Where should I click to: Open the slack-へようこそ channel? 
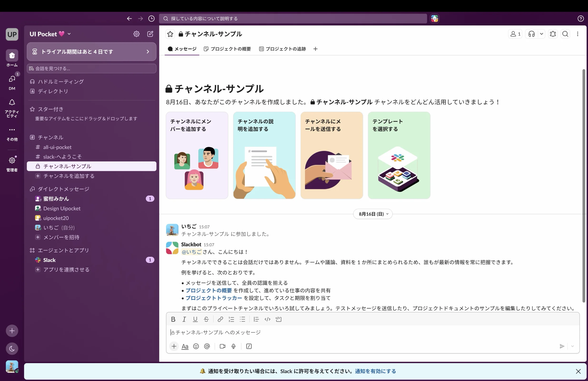91,157
